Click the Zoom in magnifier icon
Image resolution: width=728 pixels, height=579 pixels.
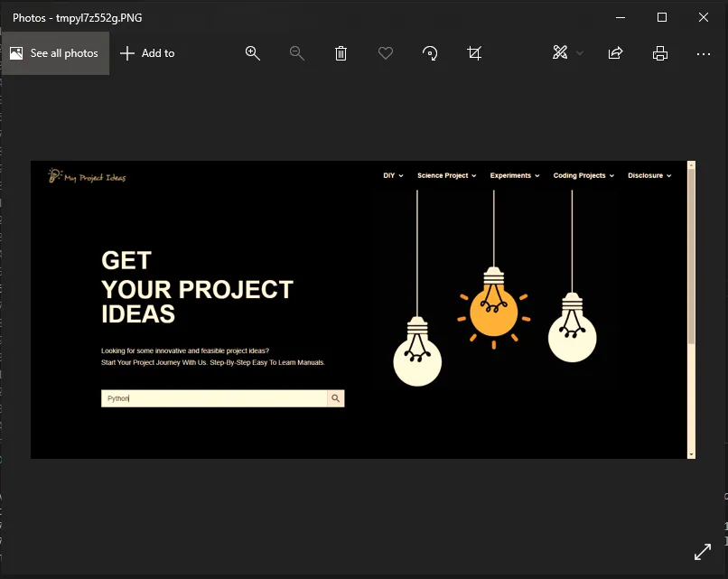253,53
